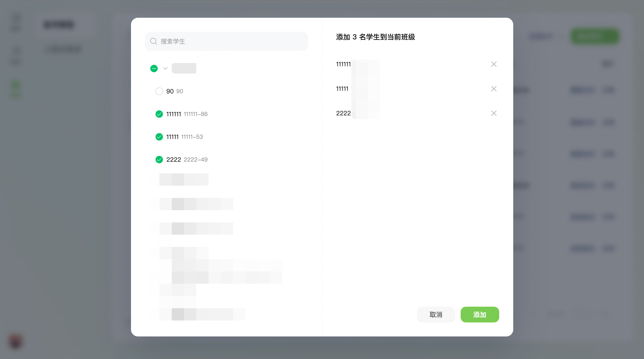
Task: Remove student 11111 from selected list
Action: click(x=494, y=89)
